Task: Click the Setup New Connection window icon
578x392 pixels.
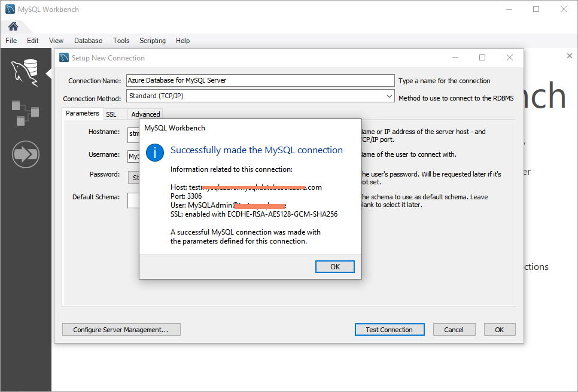Action: point(65,58)
